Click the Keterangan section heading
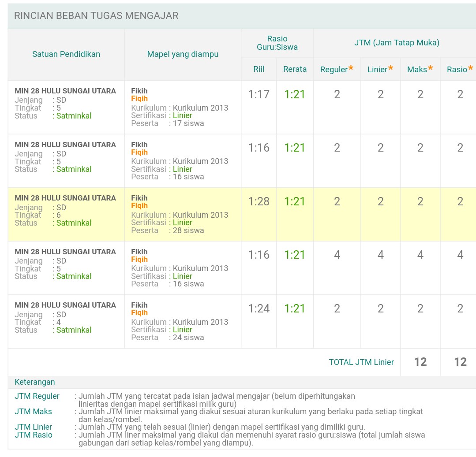Screen dimensions: 476x457 34,382
